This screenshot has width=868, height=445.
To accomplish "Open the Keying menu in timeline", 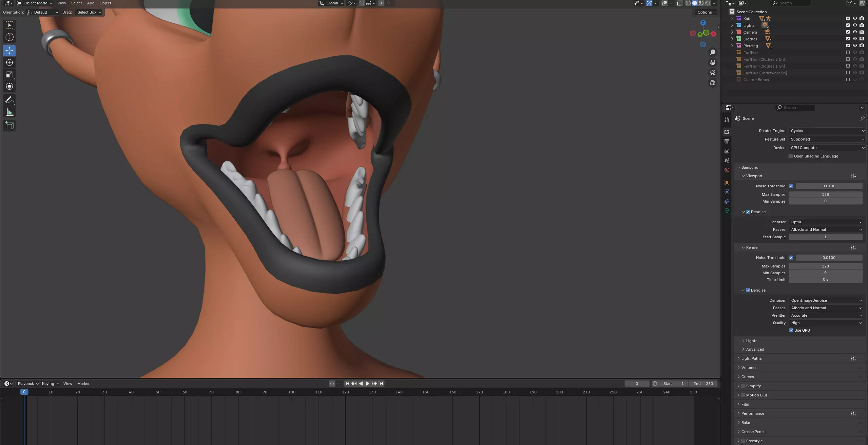I will click(50, 384).
